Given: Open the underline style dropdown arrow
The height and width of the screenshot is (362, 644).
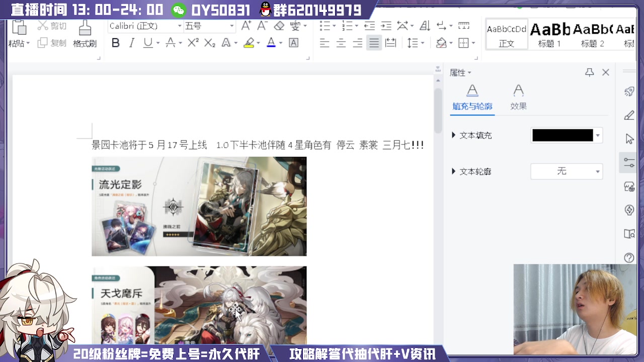Looking at the screenshot, I should 157,43.
